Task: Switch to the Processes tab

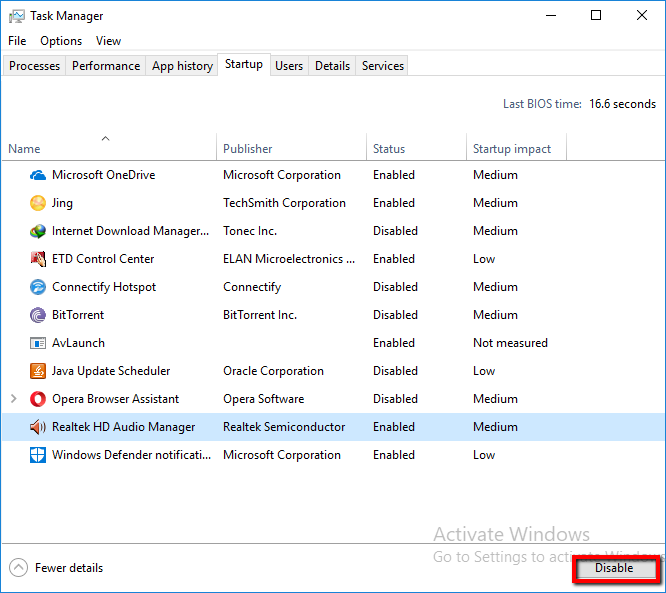Action: tap(34, 66)
